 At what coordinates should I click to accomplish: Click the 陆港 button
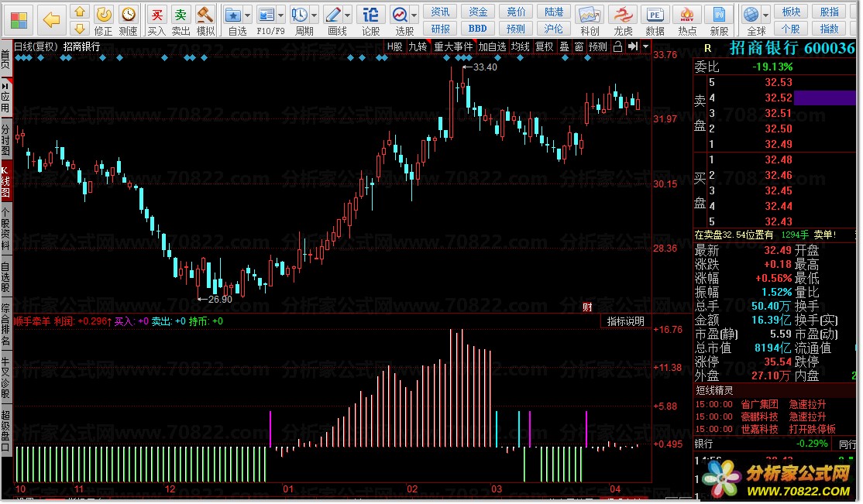tap(554, 12)
